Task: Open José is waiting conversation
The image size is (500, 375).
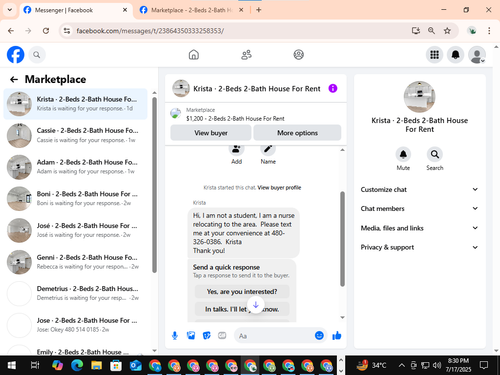Action: click(x=75, y=230)
